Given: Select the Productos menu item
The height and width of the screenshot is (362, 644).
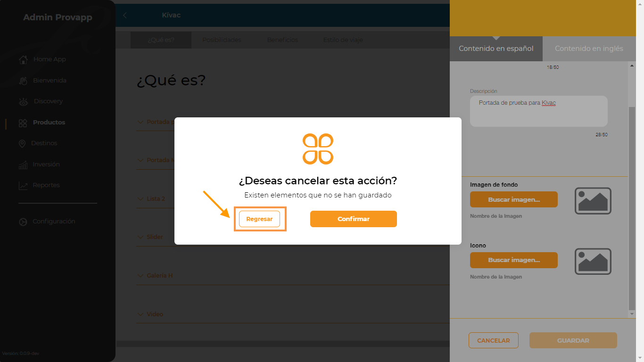Looking at the screenshot, I should 49,123.
